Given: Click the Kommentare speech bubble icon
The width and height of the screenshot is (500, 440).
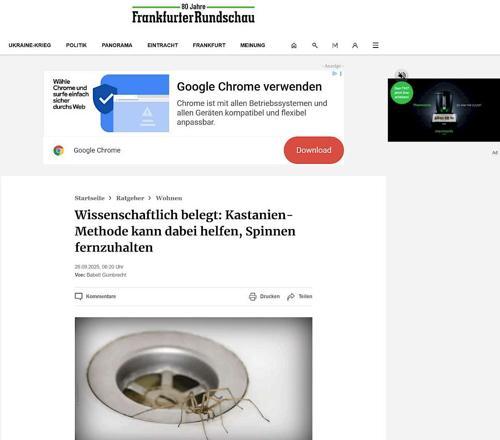Looking at the screenshot, I should pyautogui.click(x=79, y=296).
